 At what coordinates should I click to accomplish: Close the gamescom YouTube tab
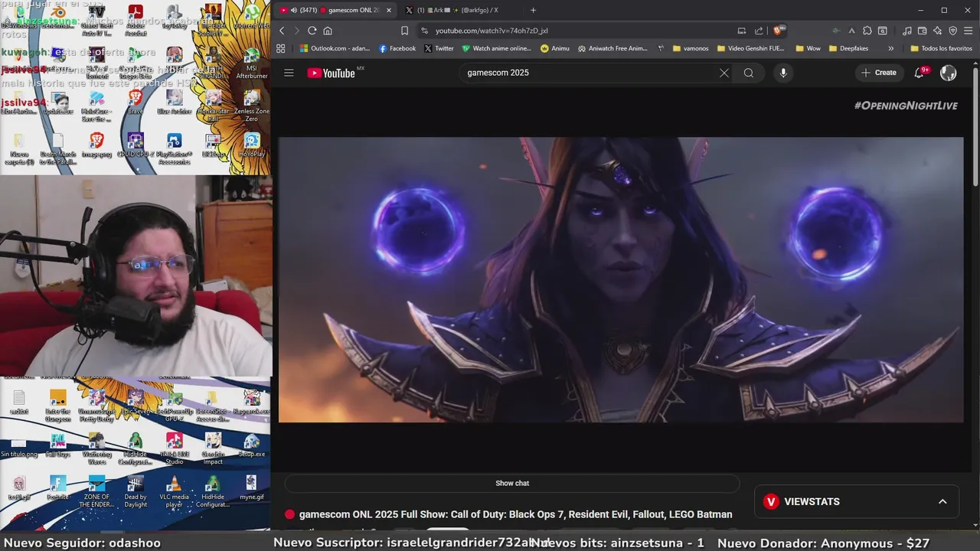(x=389, y=10)
